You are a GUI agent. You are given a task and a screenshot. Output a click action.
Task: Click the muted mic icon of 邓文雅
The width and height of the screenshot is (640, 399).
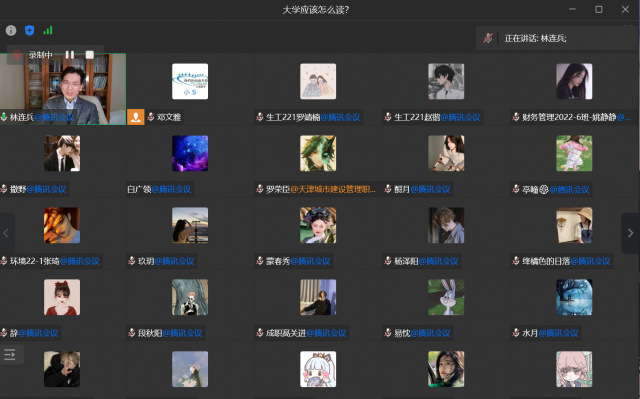pos(151,117)
